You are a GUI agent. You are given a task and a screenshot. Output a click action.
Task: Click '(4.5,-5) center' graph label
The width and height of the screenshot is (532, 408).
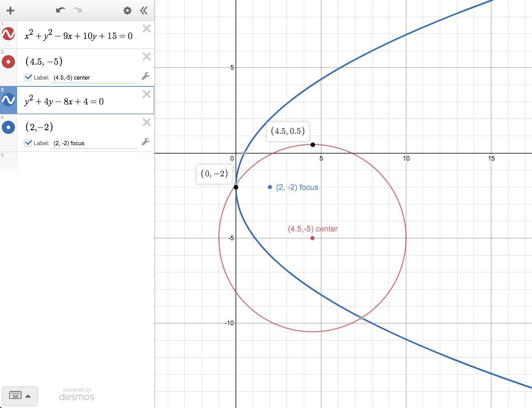pos(312,229)
